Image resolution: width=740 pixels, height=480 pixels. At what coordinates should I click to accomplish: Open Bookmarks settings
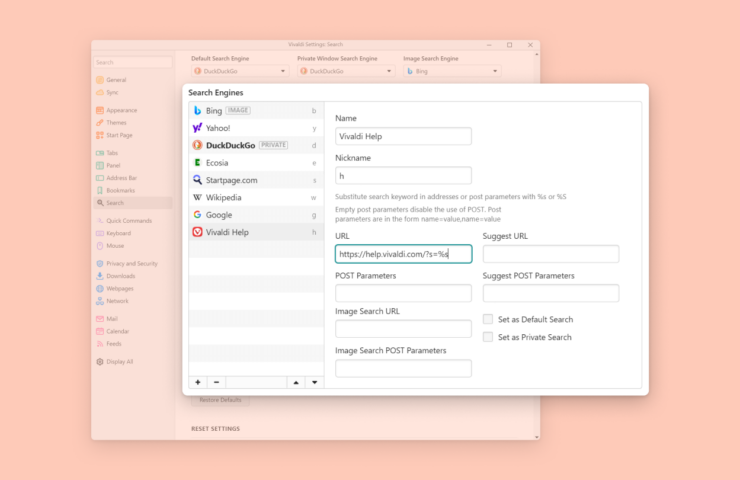[133, 190]
